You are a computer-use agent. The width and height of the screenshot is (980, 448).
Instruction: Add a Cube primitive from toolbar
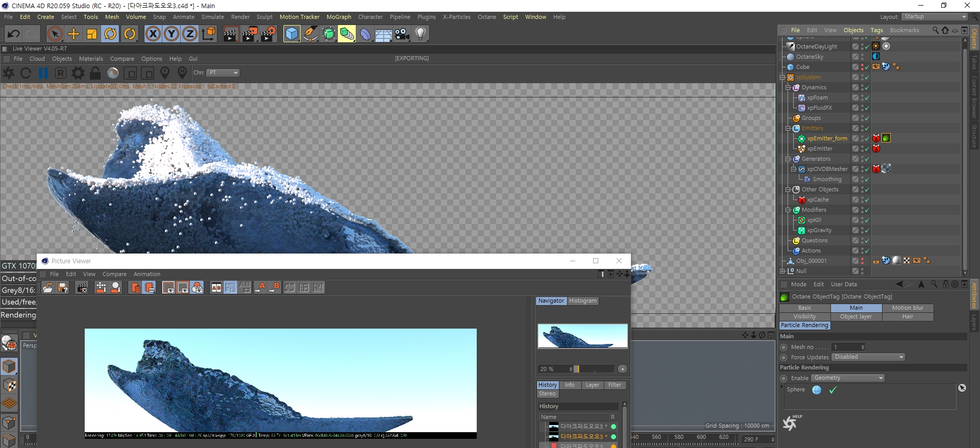click(x=291, y=34)
